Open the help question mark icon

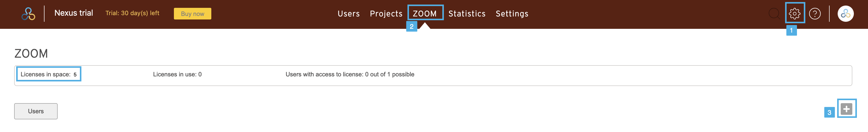pyautogui.click(x=815, y=13)
